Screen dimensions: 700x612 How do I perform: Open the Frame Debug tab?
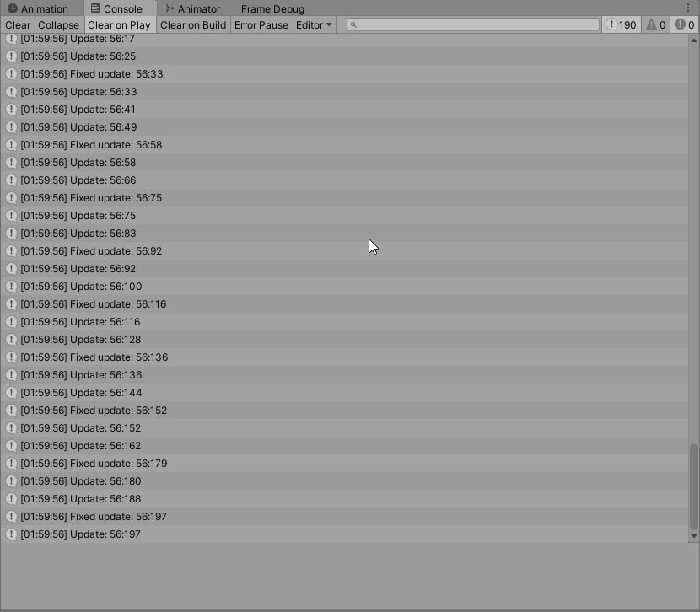[x=272, y=8]
